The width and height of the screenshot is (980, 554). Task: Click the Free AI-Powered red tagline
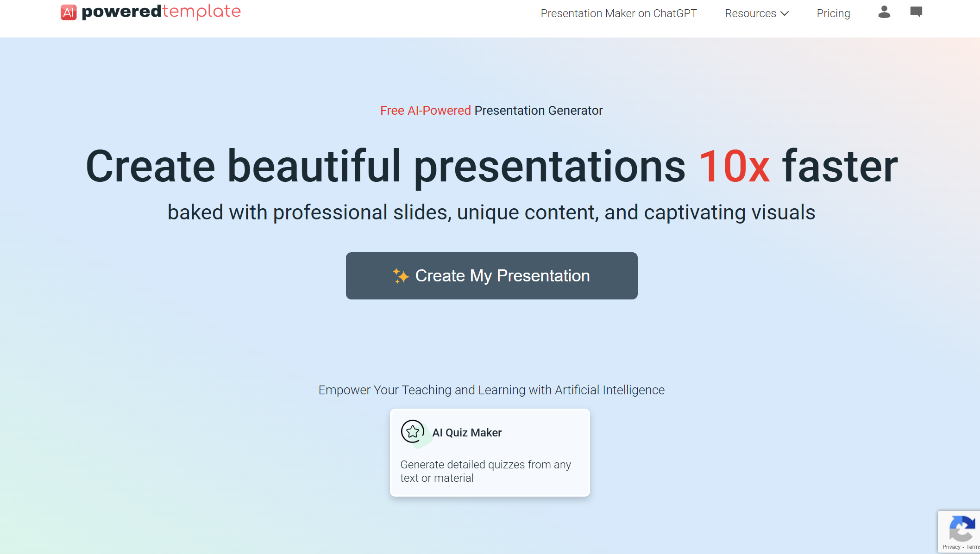click(x=425, y=111)
